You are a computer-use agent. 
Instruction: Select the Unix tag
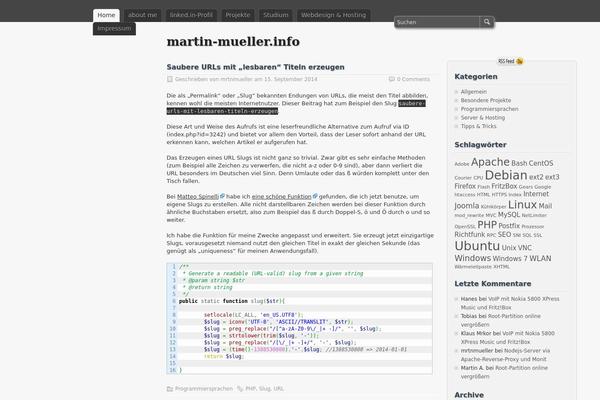[509, 248]
